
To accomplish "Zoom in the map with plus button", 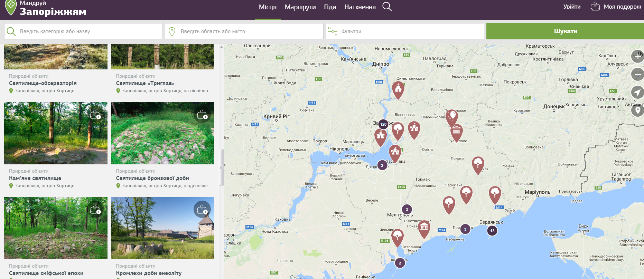I will click(638, 56).
